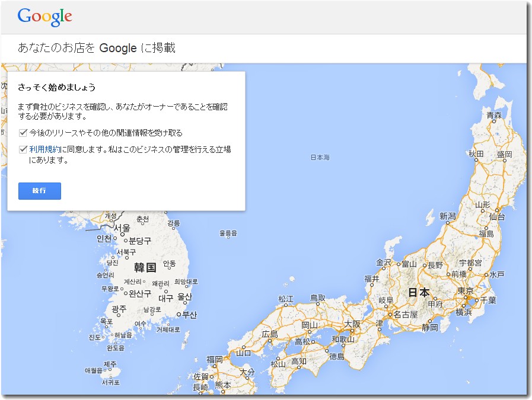Click the 韓国 country label
The width and height of the screenshot is (532, 400).
point(145,267)
